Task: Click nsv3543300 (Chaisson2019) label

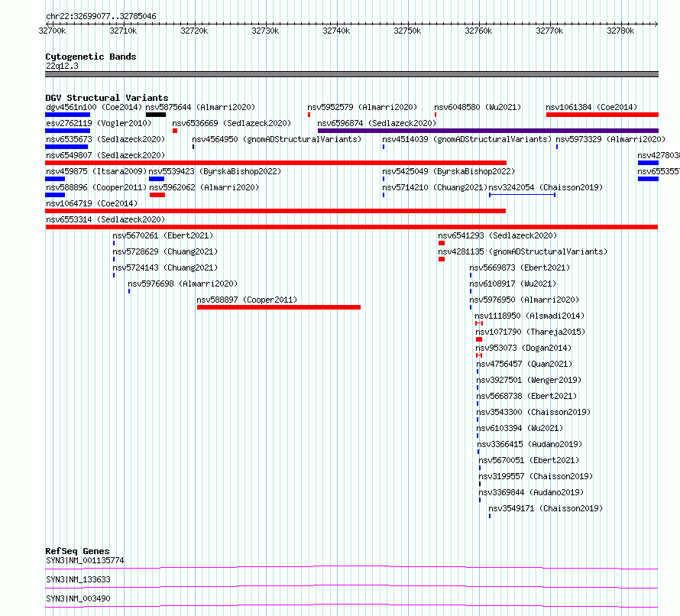Action: [x=533, y=412]
